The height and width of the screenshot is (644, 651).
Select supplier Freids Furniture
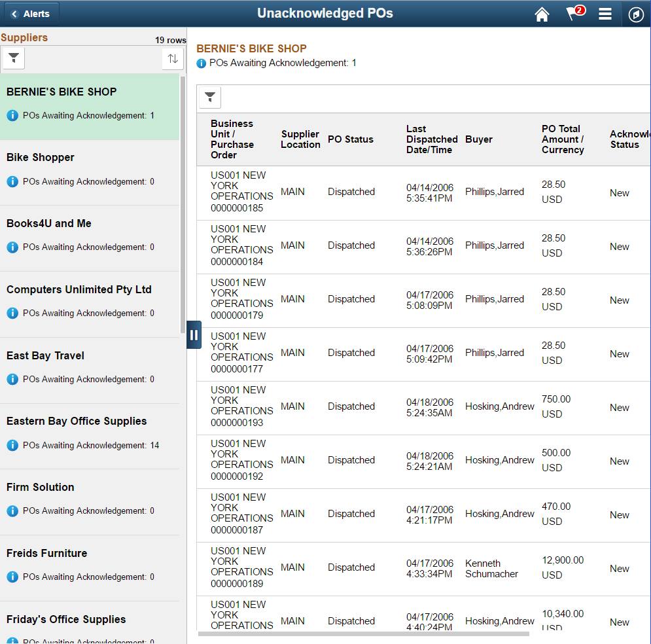tap(90, 568)
